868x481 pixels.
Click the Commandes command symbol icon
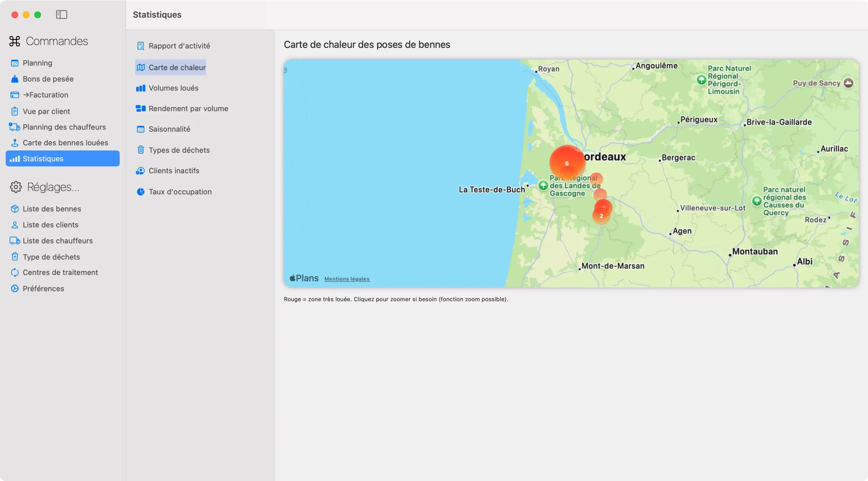pos(15,41)
